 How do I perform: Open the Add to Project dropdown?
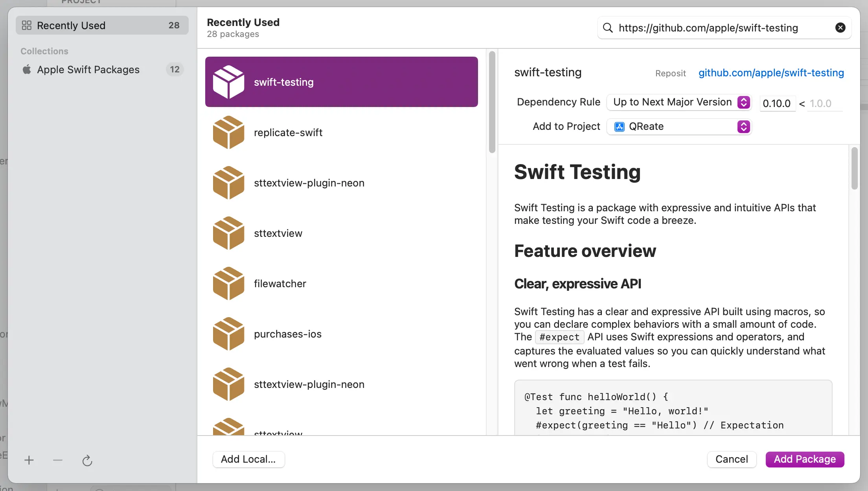tap(679, 127)
